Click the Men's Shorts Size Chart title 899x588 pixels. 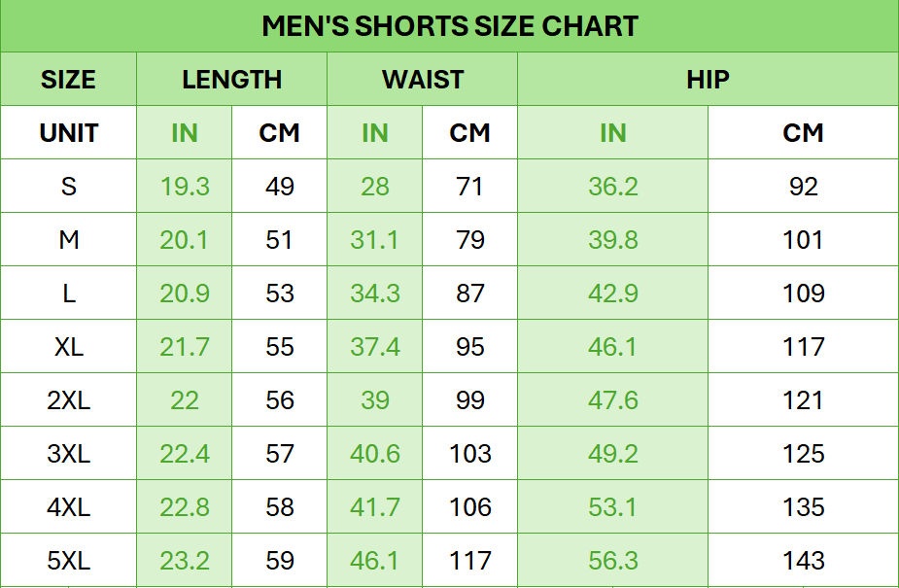(x=449, y=26)
